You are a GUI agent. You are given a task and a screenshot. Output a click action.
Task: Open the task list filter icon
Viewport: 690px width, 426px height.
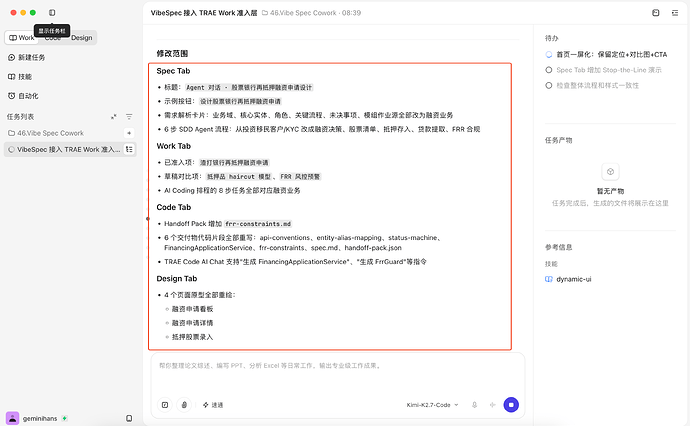[x=129, y=117]
